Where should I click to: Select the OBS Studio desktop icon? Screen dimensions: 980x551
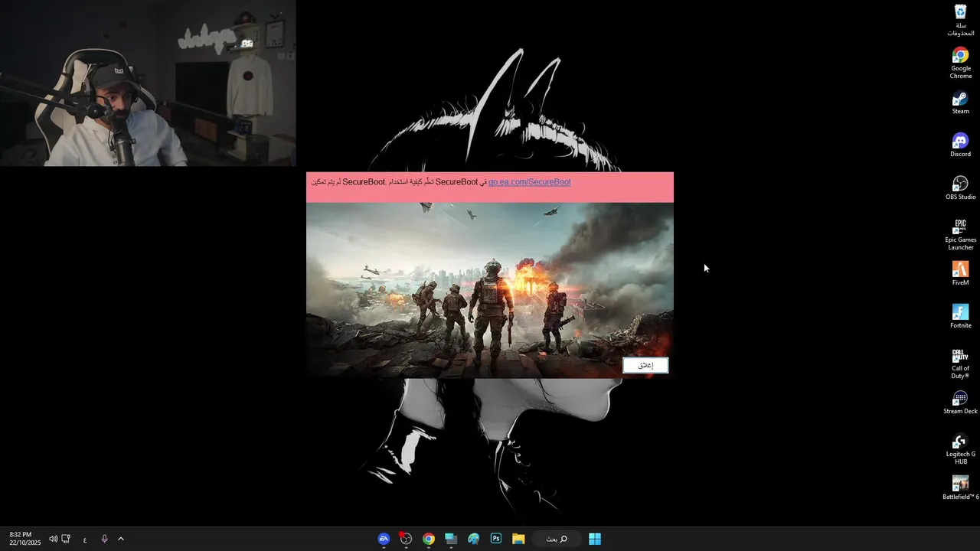(960, 188)
